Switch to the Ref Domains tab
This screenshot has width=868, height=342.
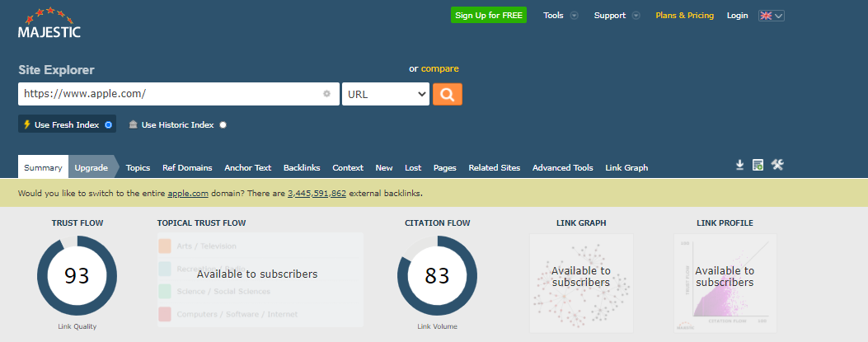(x=187, y=167)
